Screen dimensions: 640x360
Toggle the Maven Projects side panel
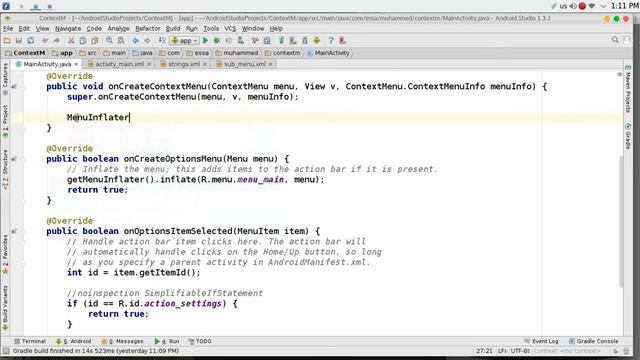click(x=628, y=89)
